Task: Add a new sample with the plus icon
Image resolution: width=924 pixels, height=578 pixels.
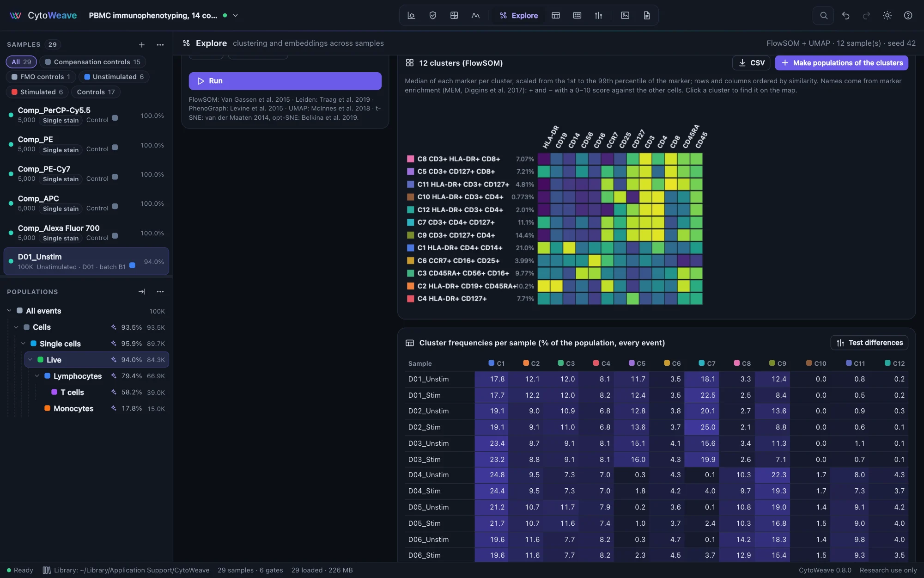Action: [142, 44]
